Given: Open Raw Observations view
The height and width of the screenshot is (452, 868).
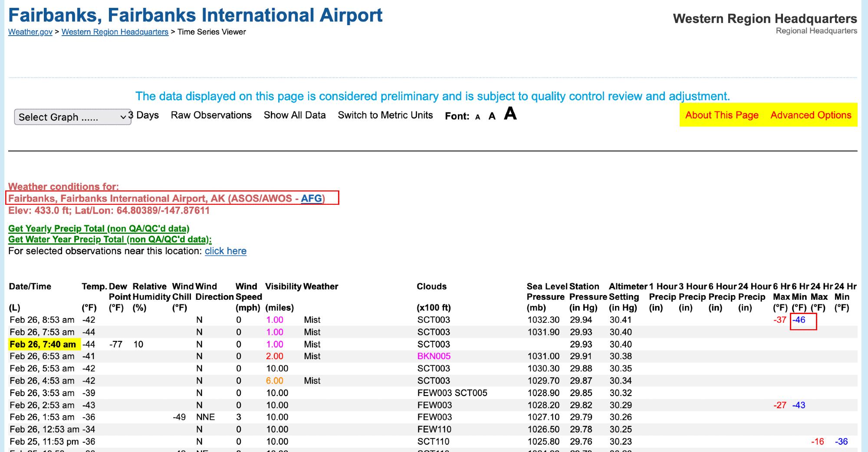Looking at the screenshot, I should pyautogui.click(x=211, y=115).
